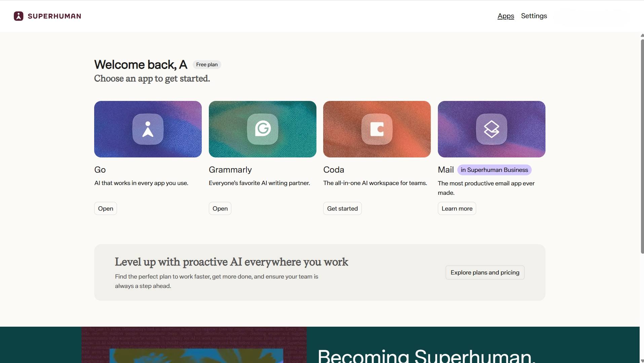Click the SUPERHUMAN wordmark in header
The width and height of the screenshot is (644, 363).
[54, 16]
